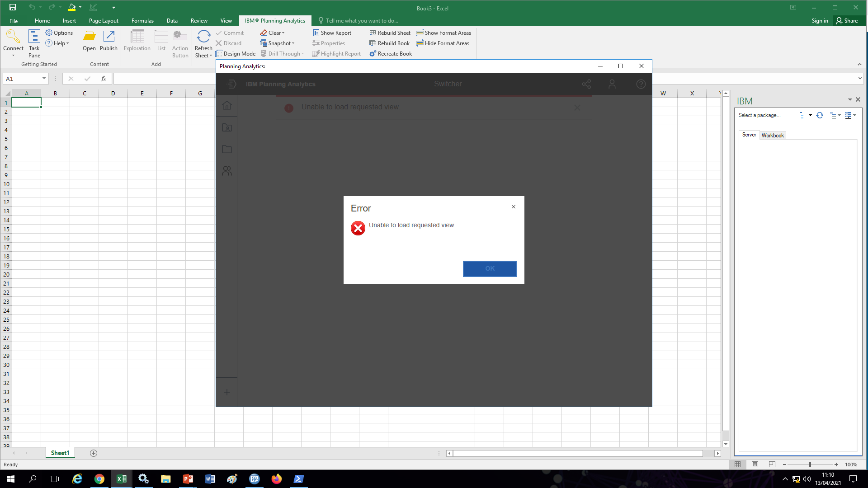The width and height of the screenshot is (868, 488).
Task: Expand the Name Box dropdown arrow
Action: [x=44, y=79]
